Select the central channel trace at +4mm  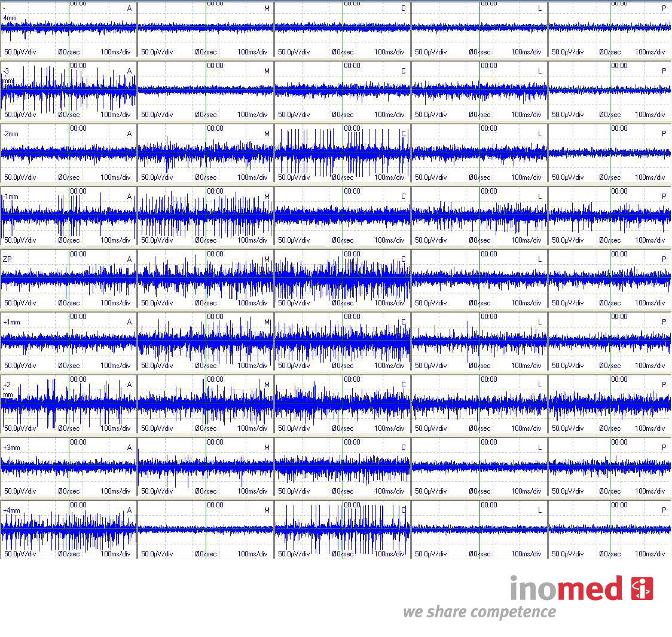342,529
